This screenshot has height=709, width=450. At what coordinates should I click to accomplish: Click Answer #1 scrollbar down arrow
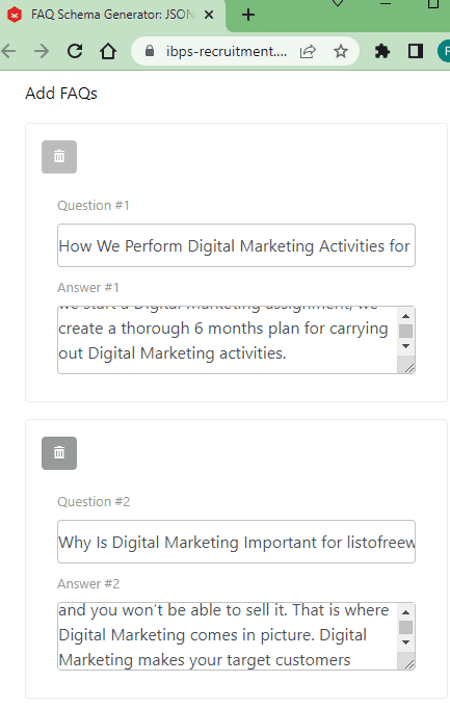(x=406, y=346)
